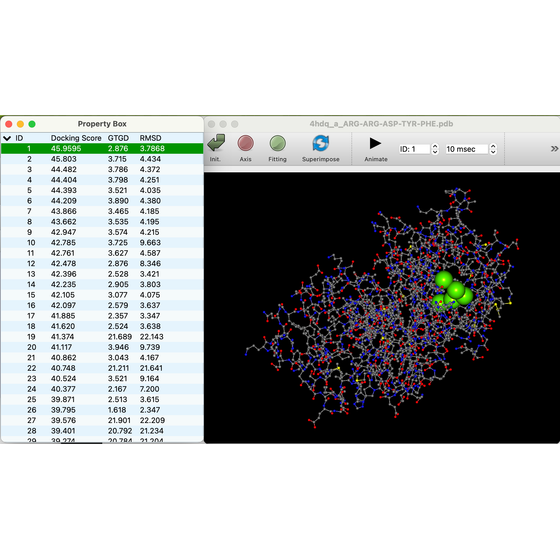Select row with docking score 44.482
The width and height of the screenshot is (560, 560).
coord(102,169)
